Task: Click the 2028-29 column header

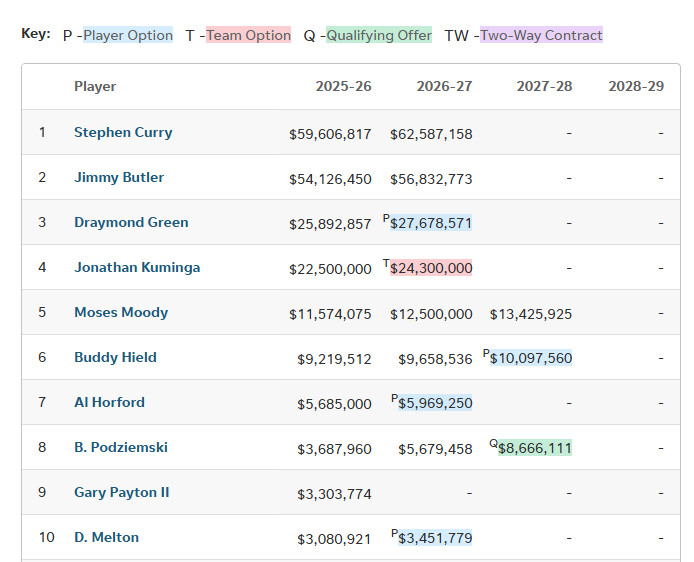Action: (x=636, y=86)
